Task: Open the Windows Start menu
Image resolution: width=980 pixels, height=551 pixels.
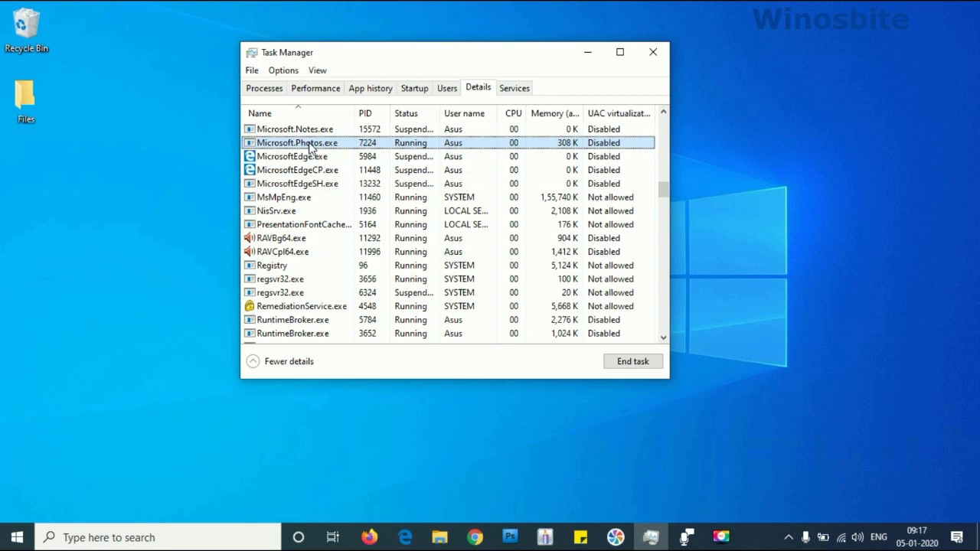Action: pos(17,537)
